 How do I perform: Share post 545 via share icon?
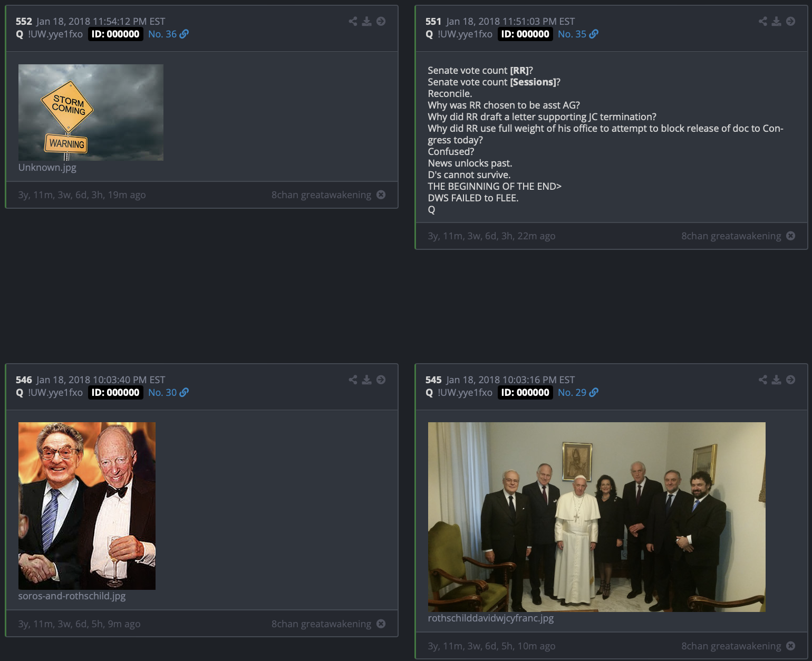coord(763,380)
